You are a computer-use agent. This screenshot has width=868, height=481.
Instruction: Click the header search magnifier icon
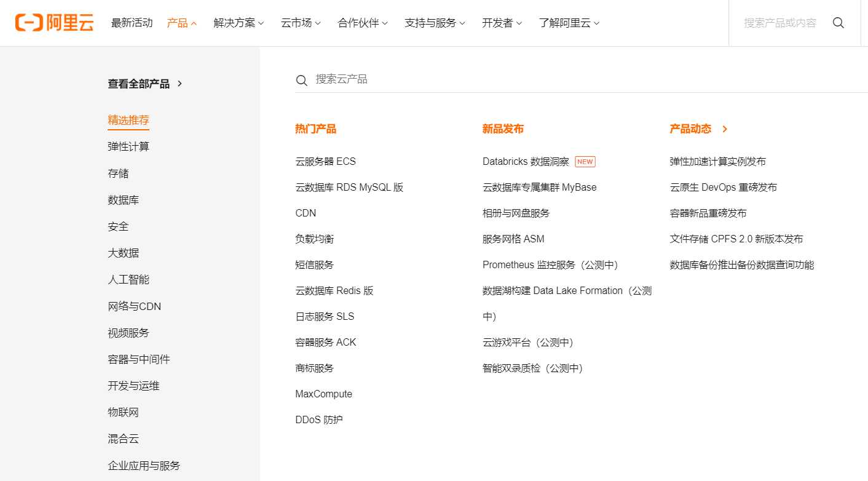tap(838, 23)
